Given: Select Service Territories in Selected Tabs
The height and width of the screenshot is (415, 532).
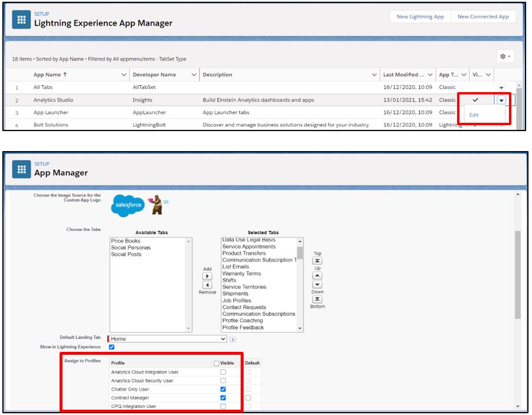Looking at the screenshot, I should 244,287.
